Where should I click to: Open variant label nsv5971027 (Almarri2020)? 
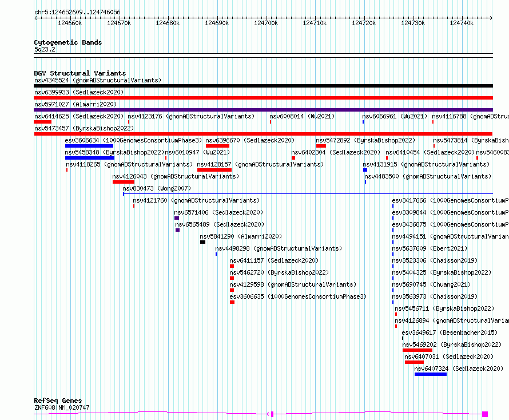click(x=75, y=104)
